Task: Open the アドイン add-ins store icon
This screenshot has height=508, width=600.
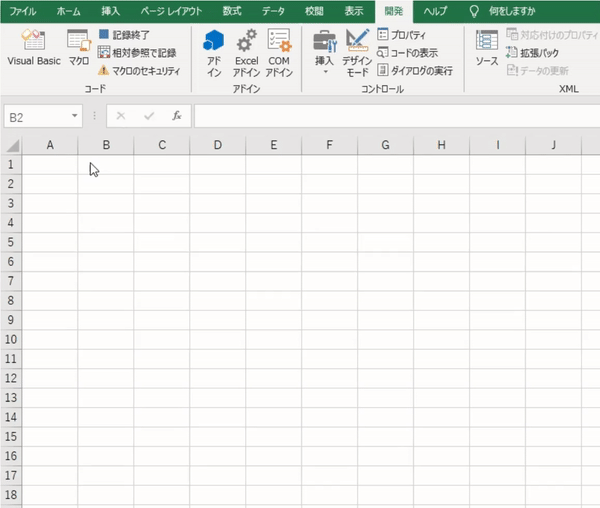Action: coord(214,53)
